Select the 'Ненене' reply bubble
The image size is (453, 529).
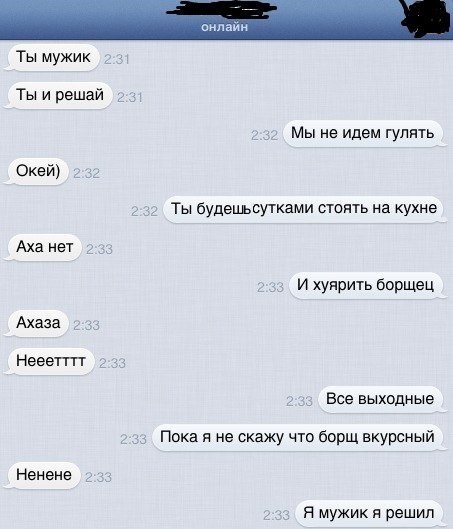[x=44, y=475]
